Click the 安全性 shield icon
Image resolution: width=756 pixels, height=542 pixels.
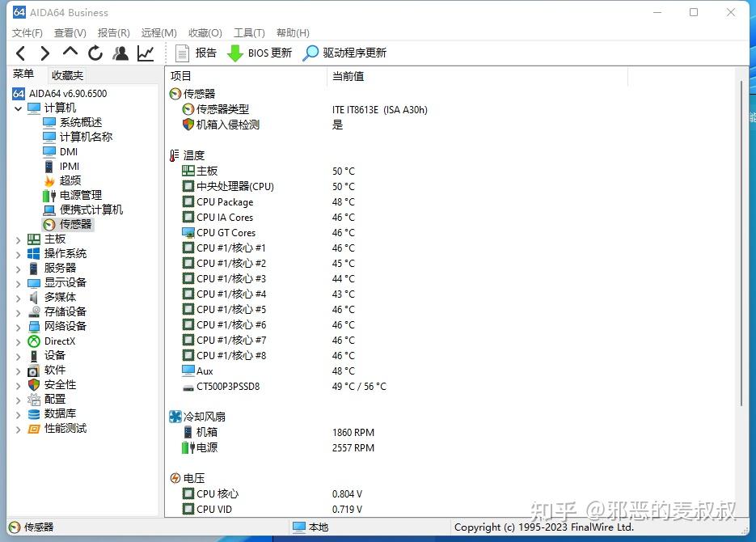click(34, 385)
